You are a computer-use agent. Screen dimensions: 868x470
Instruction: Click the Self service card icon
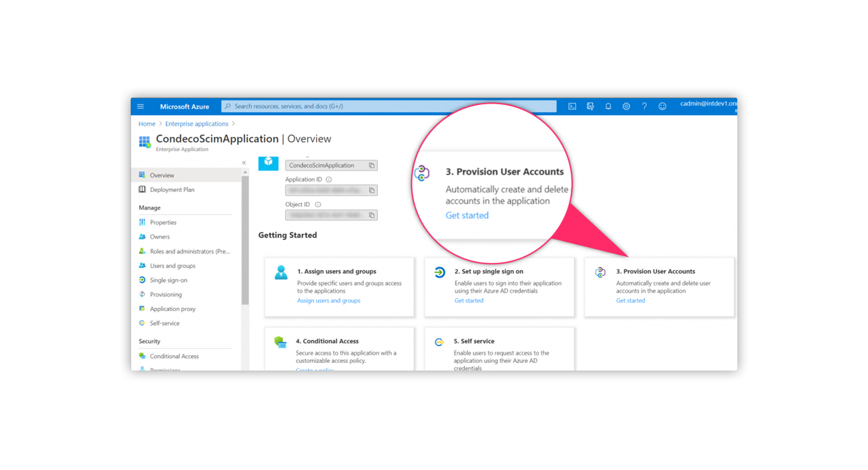pos(439,342)
